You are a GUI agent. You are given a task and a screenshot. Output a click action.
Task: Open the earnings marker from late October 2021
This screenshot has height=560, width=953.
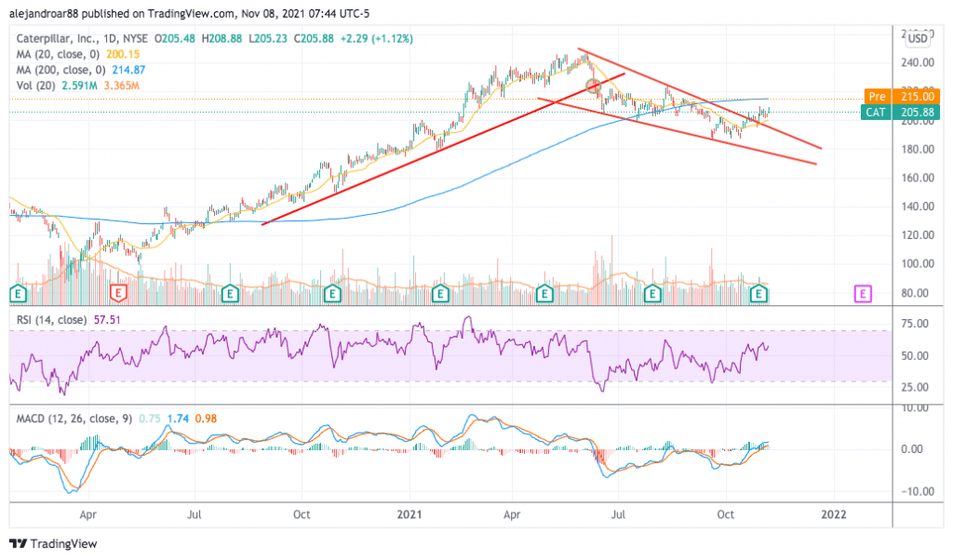tap(758, 294)
